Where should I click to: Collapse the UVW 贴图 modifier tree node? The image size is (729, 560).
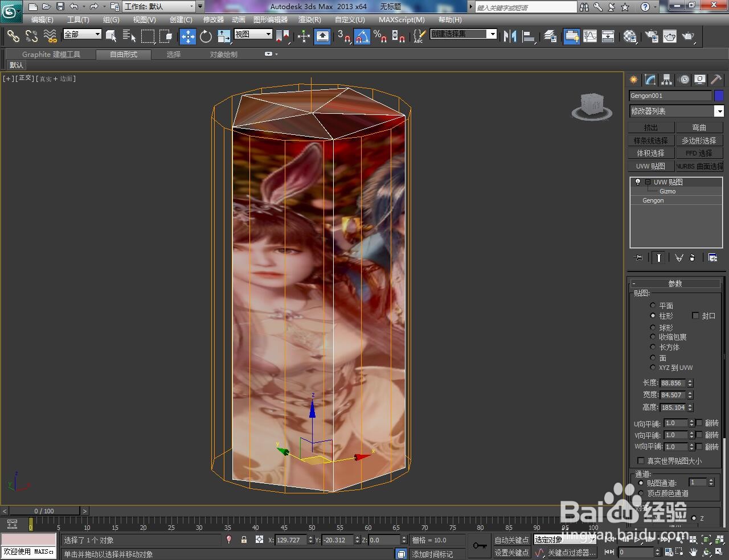648,182
